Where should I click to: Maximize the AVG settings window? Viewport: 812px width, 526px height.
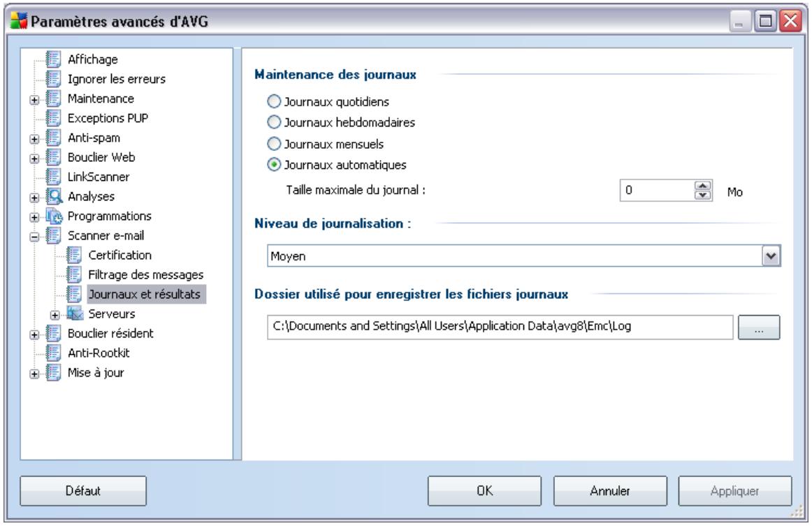click(x=765, y=21)
